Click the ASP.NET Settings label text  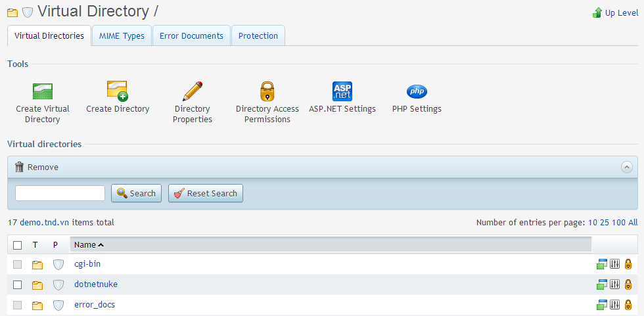point(342,109)
